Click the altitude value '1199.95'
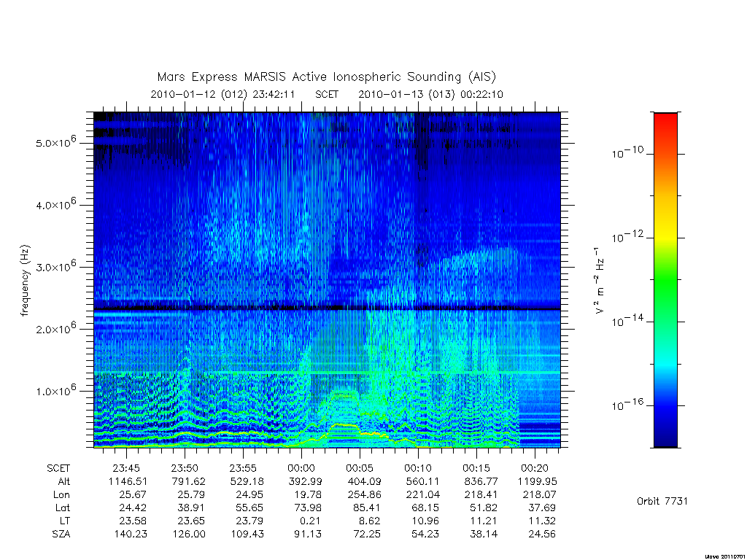This screenshot has width=747, height=560. [x=537, y=481]
